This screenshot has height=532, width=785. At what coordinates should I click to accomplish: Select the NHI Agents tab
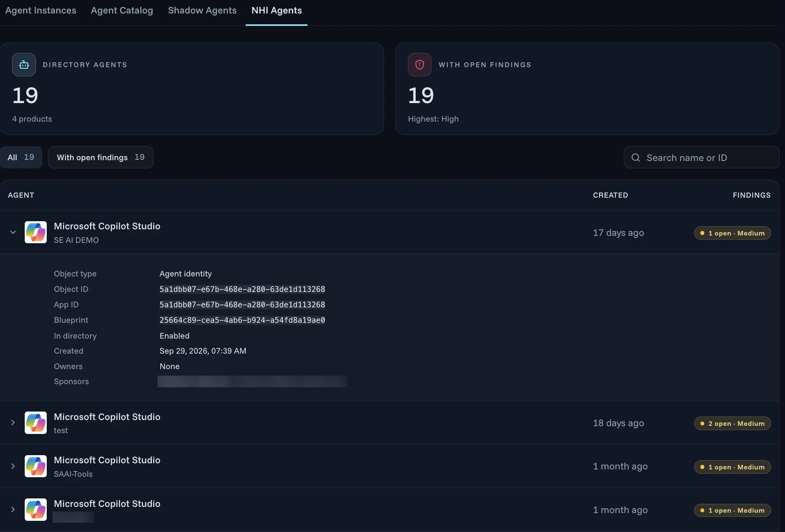pyautogui.click(x=277, y=10)
